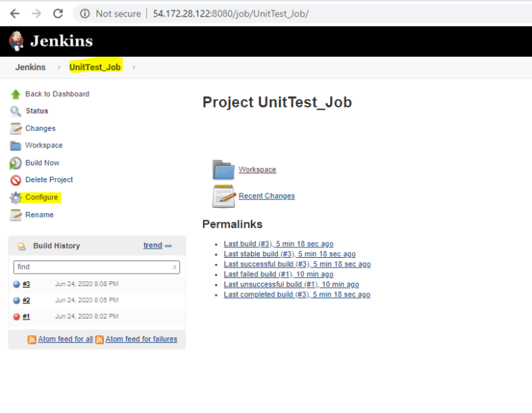
Task: Open the Last successful build (#3) permalink
Action: click(x=297, y=264)
